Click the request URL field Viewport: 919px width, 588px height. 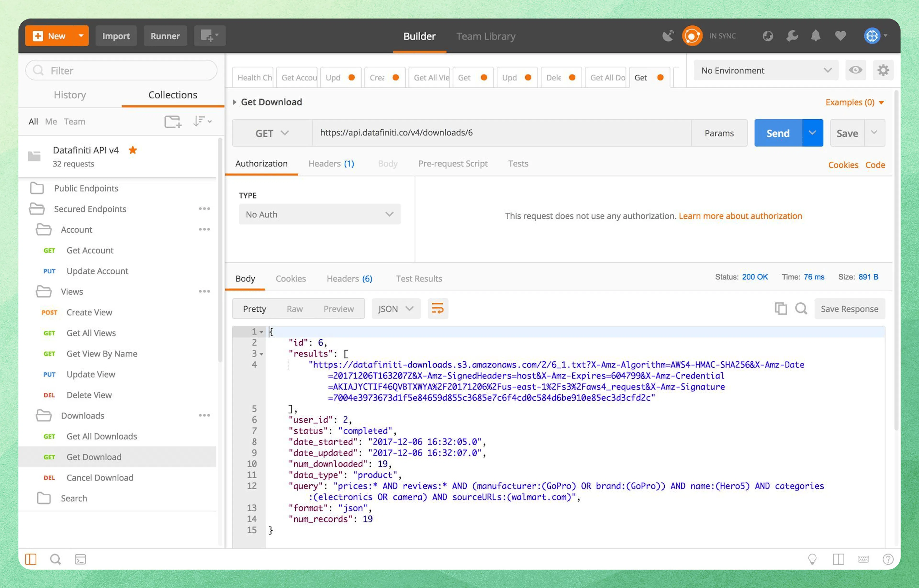[x=497, y=133]
